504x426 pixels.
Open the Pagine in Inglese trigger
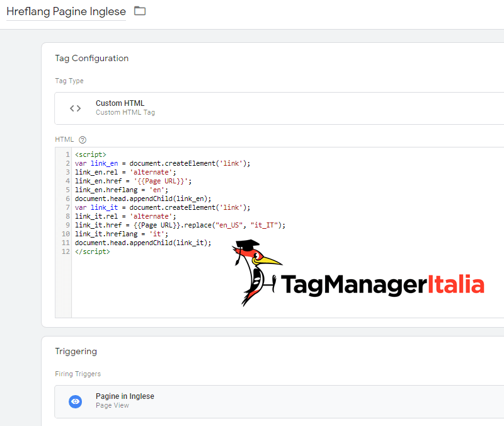pos(279,401)
